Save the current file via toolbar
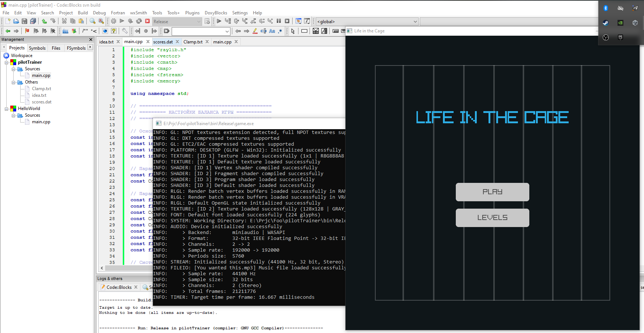 [x=24, y=21]
